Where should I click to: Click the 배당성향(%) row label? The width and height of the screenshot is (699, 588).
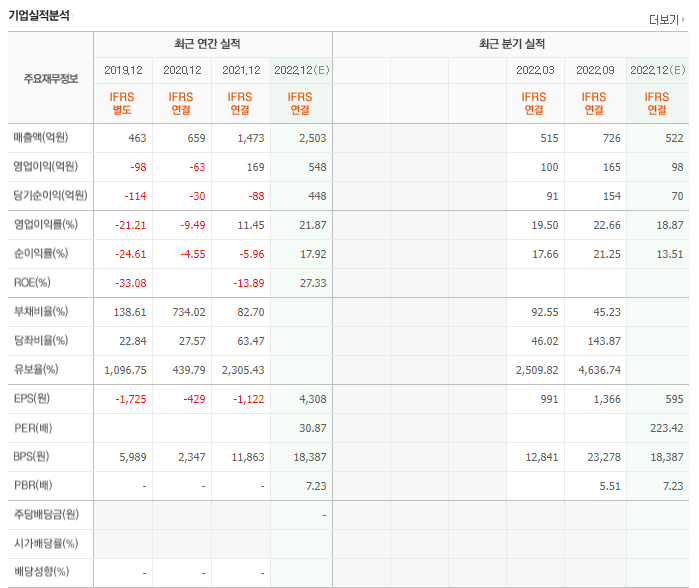click(41, 572)
